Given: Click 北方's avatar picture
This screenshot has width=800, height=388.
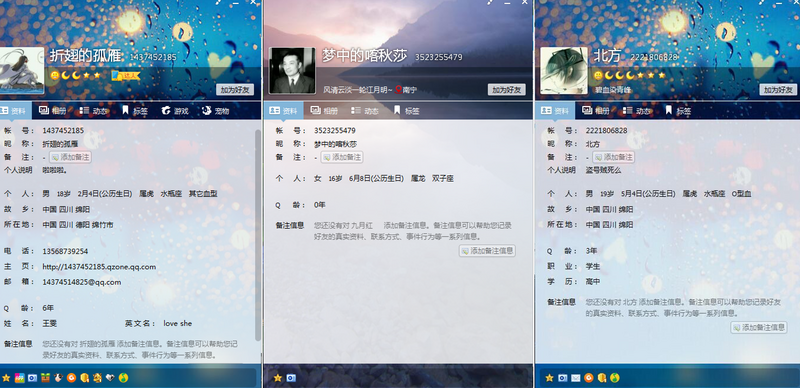Looking at the screenshot, I should (x=564, y=70).
